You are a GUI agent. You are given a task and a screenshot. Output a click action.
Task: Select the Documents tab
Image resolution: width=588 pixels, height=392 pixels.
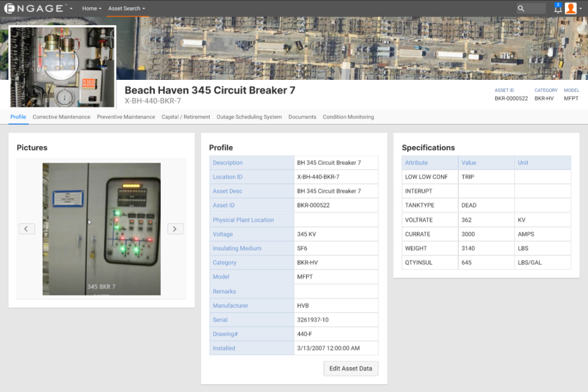pos(302,117)
